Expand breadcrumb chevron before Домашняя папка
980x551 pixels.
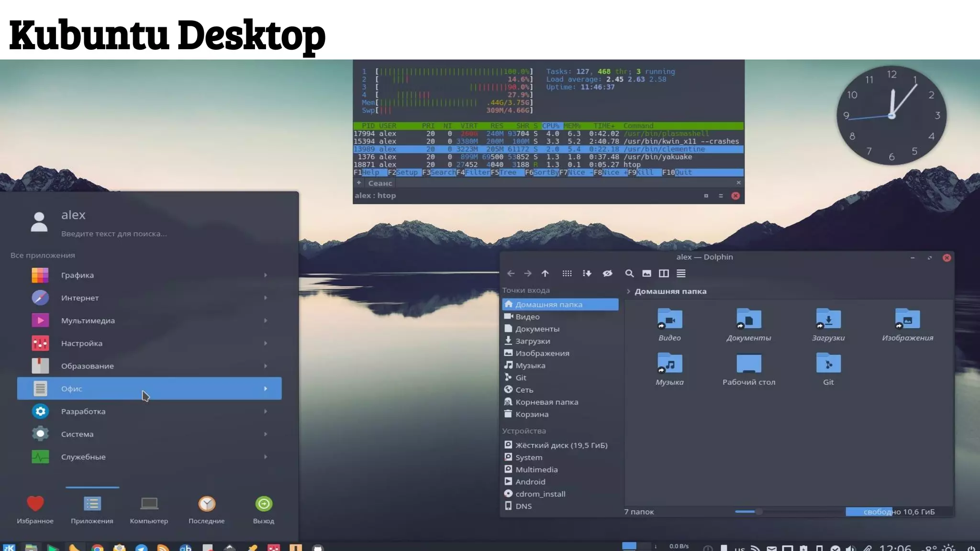pyautogui.click(x=628, y=291)
